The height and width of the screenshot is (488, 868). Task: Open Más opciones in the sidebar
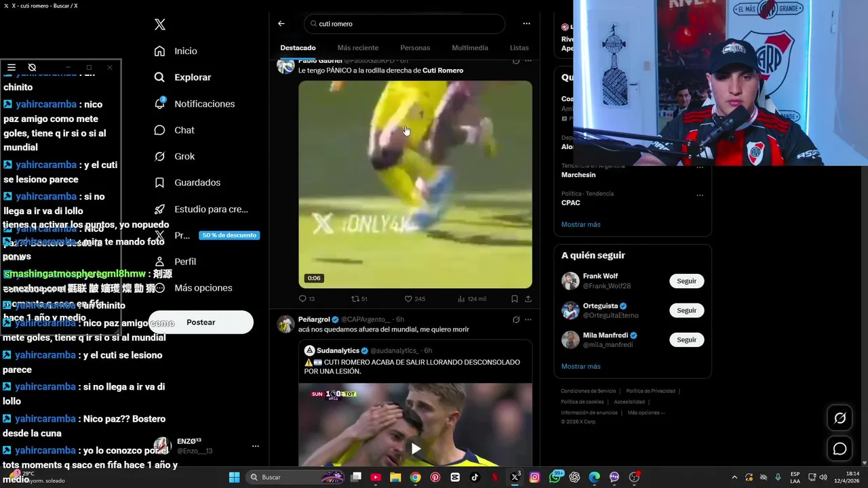click(193, 288)
